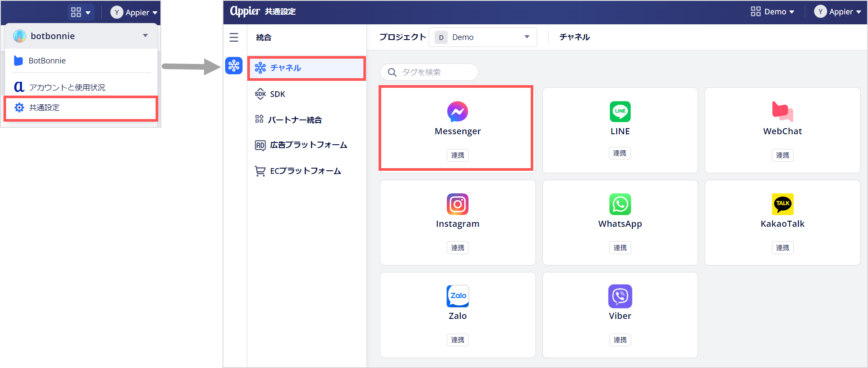Click the Appier 'a' logo in dropdown menu

click(x=19, y=86)
